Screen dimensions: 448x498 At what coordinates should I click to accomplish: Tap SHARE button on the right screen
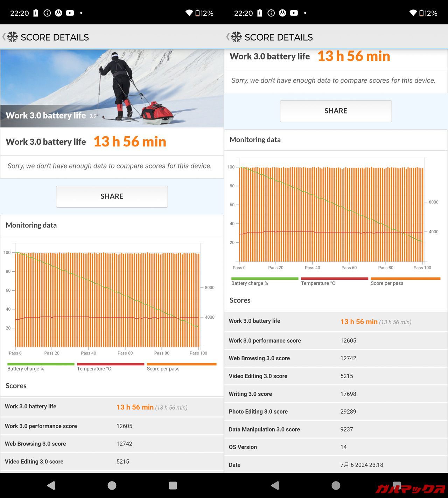(336, 111)
